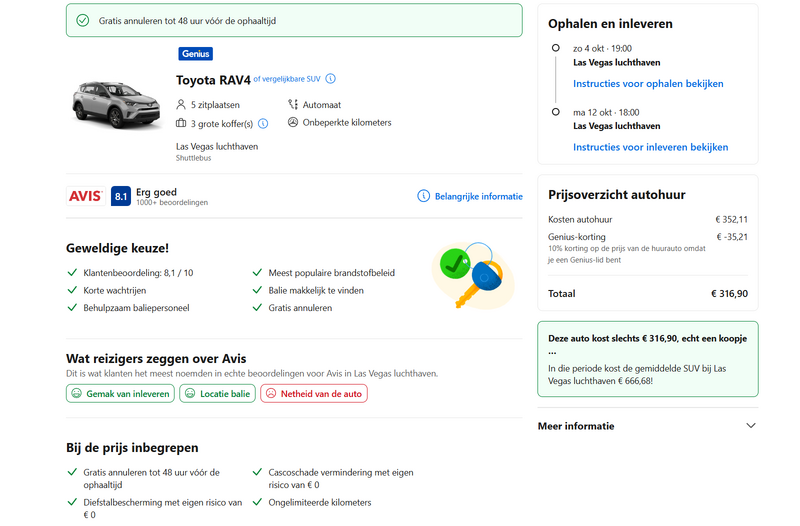Click the gearbox icon beside Automaat
Viewport: 800px width, 526px height.
click(x=293, y=105)
